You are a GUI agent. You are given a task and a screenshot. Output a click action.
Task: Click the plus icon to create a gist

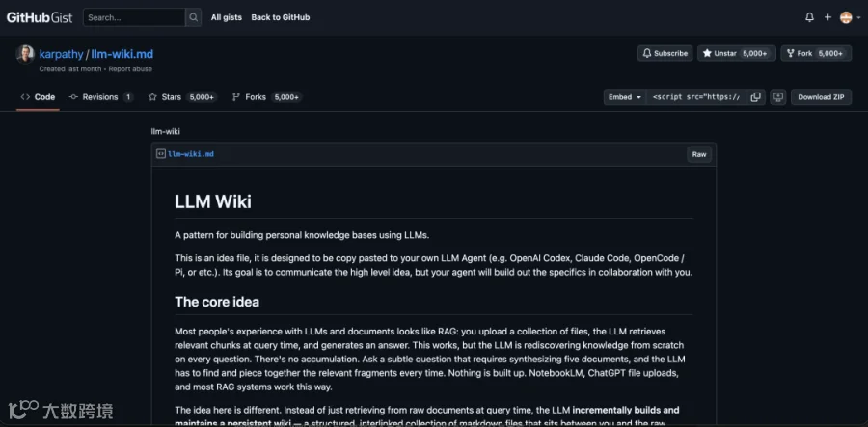tap(827, 17)
